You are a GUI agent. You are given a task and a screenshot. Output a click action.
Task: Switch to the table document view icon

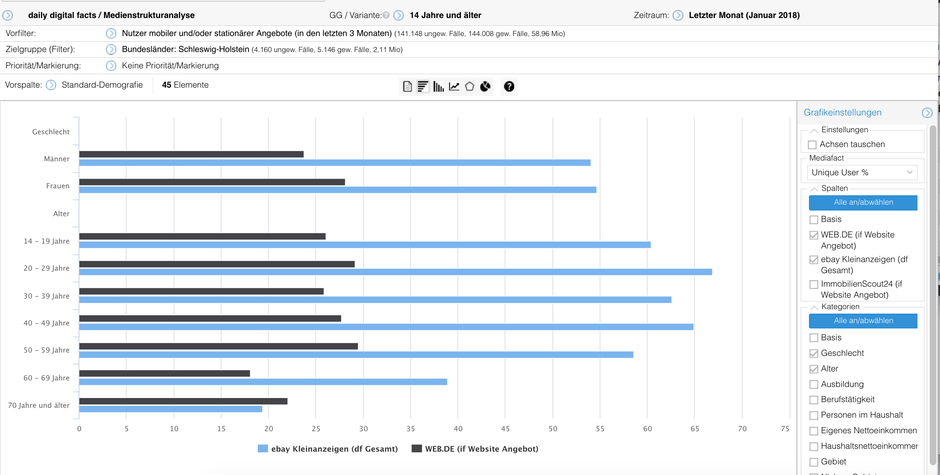[x=407, y=86]
